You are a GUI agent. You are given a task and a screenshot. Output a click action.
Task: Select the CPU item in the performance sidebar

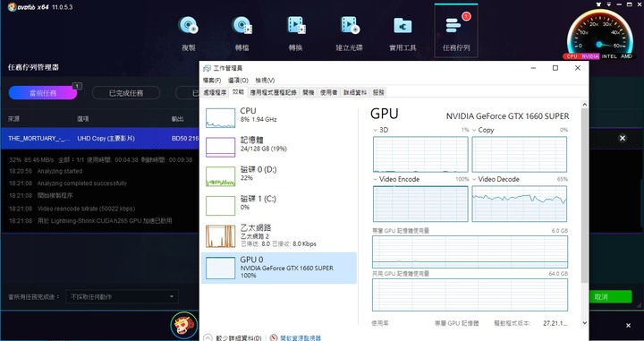click(279, 118)
